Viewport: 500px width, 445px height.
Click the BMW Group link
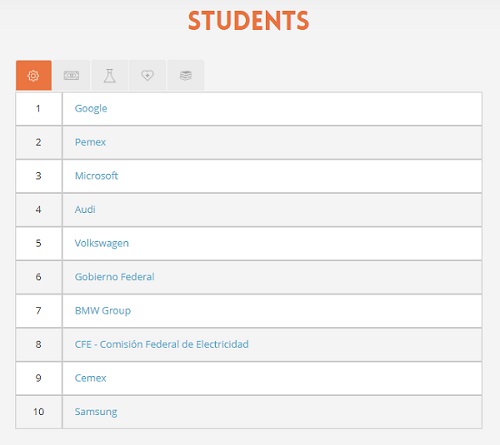click(103, 311)
